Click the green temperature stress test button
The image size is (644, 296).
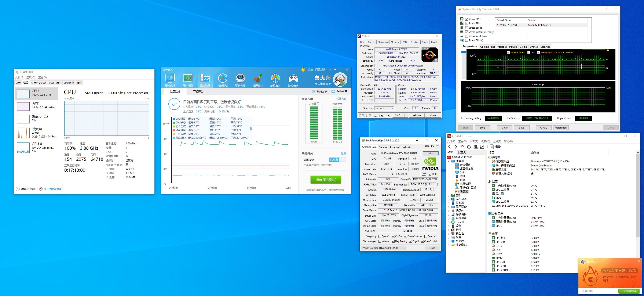click(326, 180)
